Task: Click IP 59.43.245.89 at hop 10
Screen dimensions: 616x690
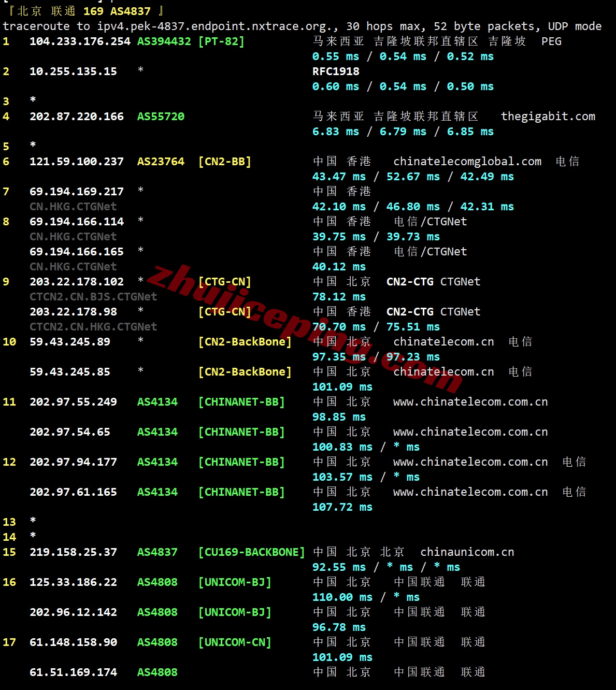Action: (70, 342)
